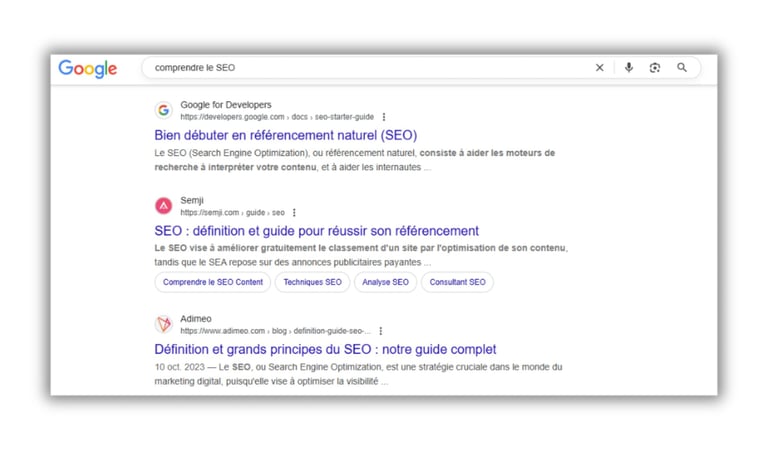Start voice search with microphone icon
This screenshot has width=768, height=451.
click(x=629, y=68)
